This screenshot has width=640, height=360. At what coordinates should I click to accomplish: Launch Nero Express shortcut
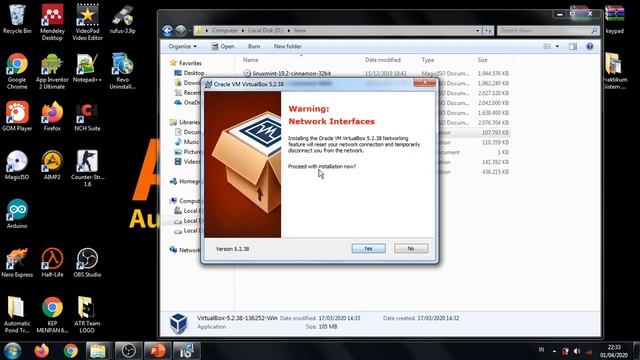[17, 262]
